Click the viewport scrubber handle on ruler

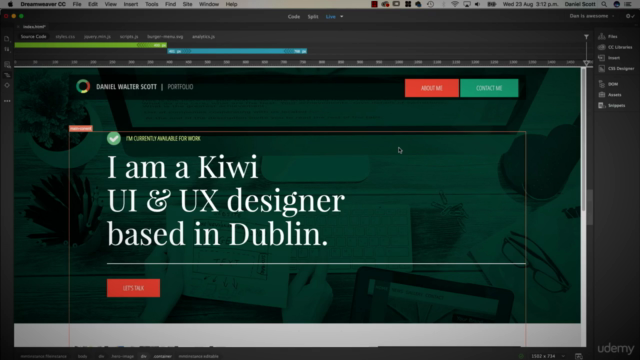click(x=586, y=63)
